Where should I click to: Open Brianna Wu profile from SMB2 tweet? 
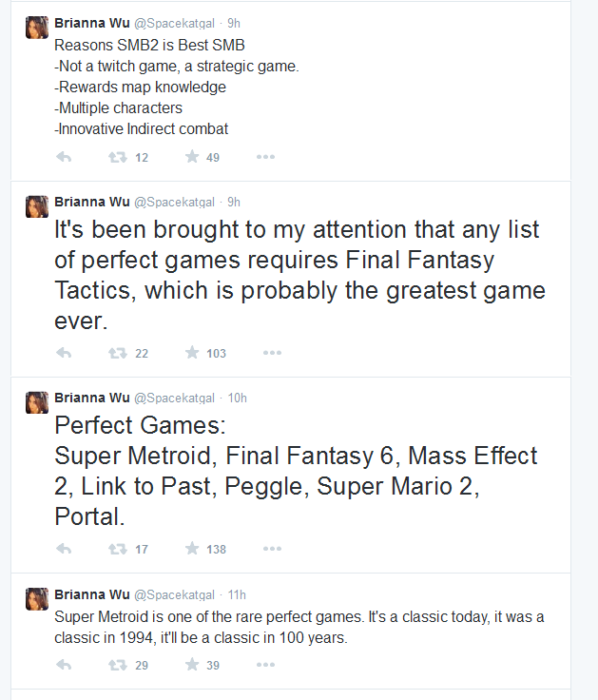[x=92, y=23]
